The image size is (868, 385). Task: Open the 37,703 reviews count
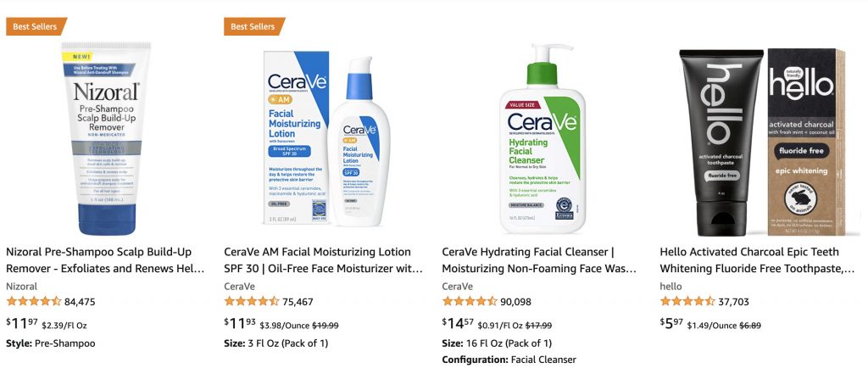733,302
